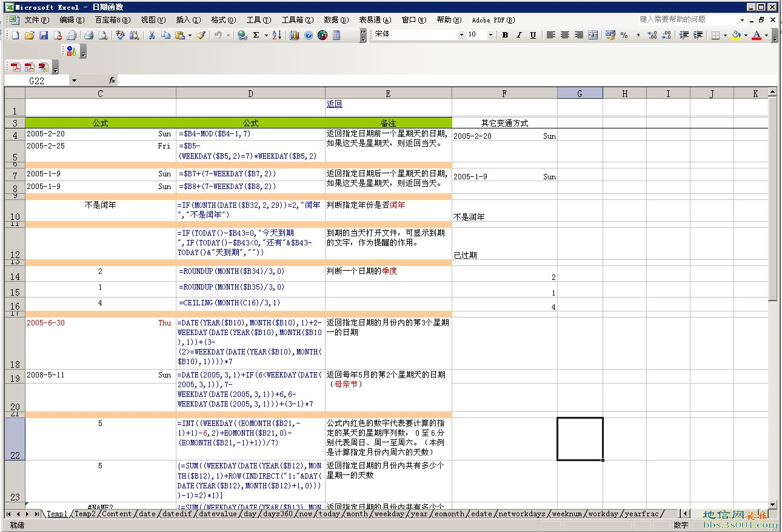Viewport: 782px width, 532px height.
Task: Click the Copy icon
Action: click(165, 35)
